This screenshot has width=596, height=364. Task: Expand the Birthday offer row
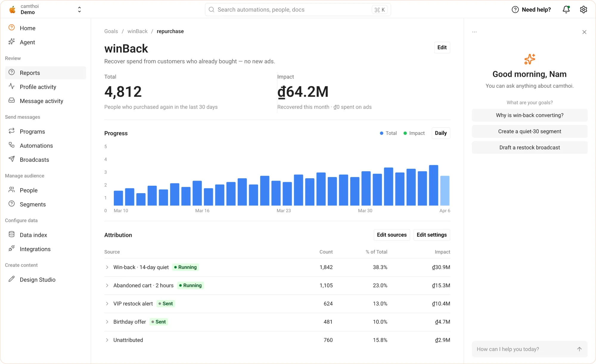coord(107,322)
